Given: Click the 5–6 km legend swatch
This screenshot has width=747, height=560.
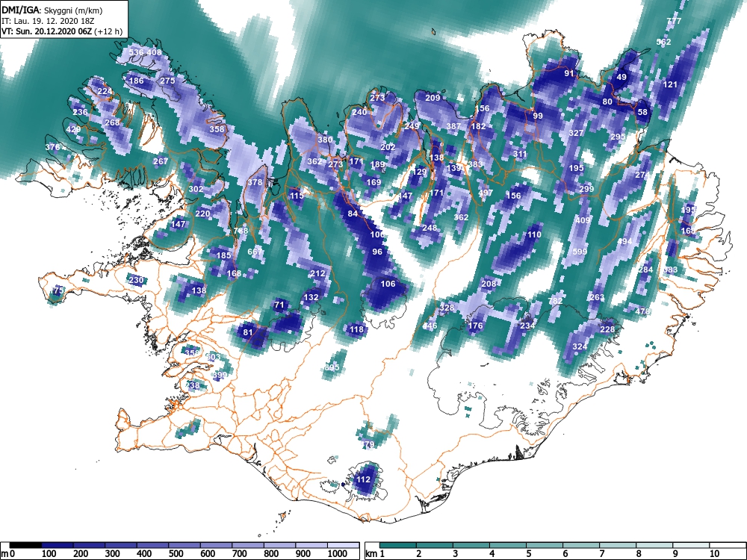Looking at the screenshot, I should [x=545, y=545].
